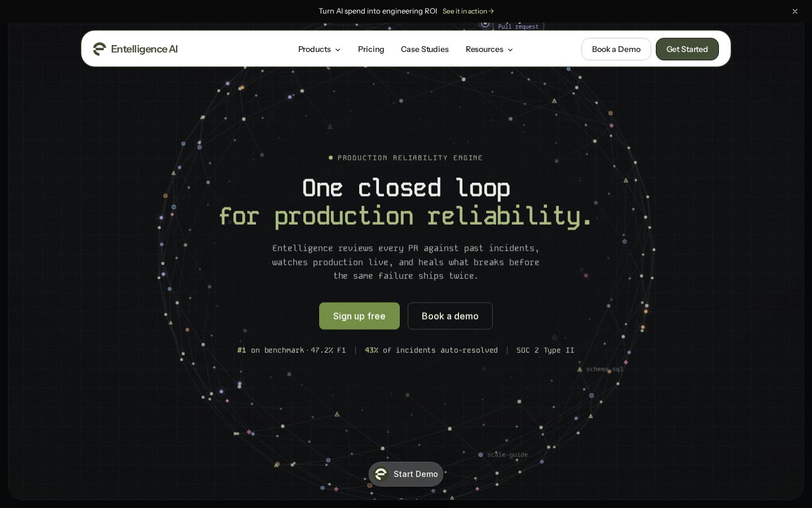Follow the See it in action link

(x=468, y=11)
